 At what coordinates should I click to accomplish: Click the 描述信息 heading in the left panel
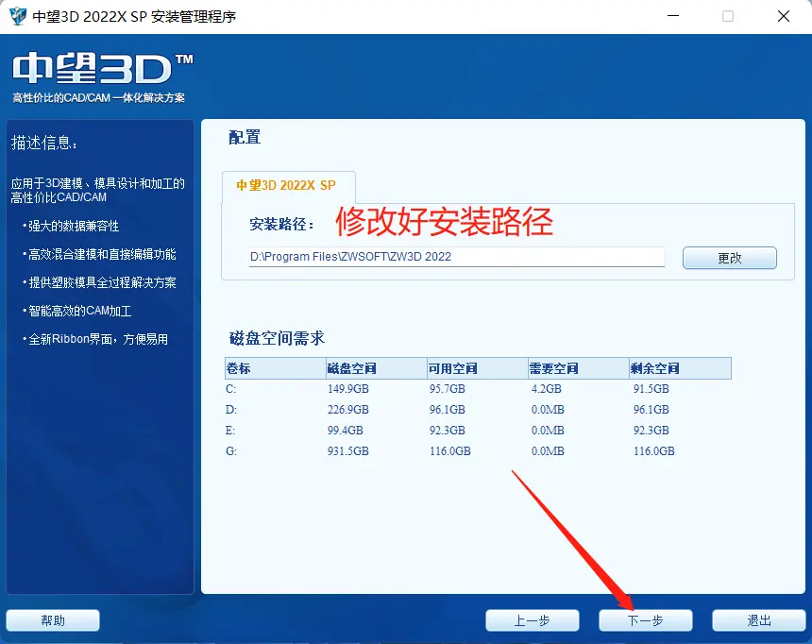click(x=44, y=143)
